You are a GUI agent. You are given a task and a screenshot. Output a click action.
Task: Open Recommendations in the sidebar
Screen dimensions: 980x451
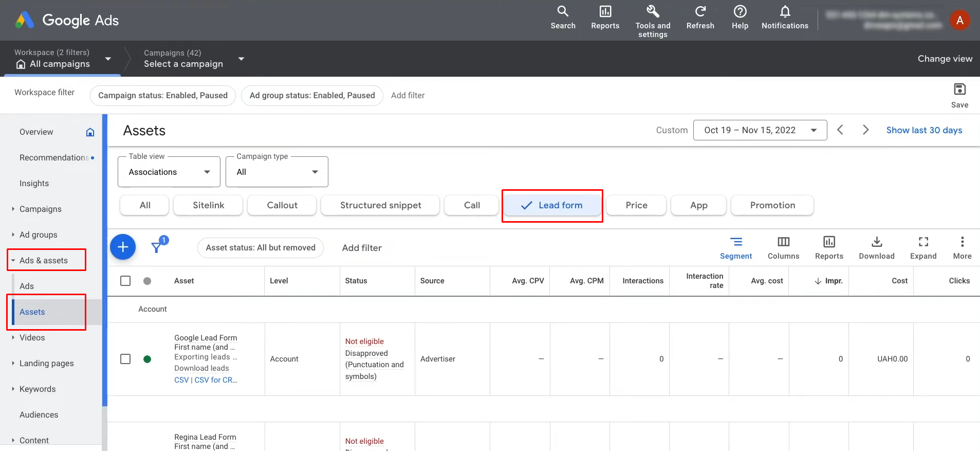tap(54, 157)
